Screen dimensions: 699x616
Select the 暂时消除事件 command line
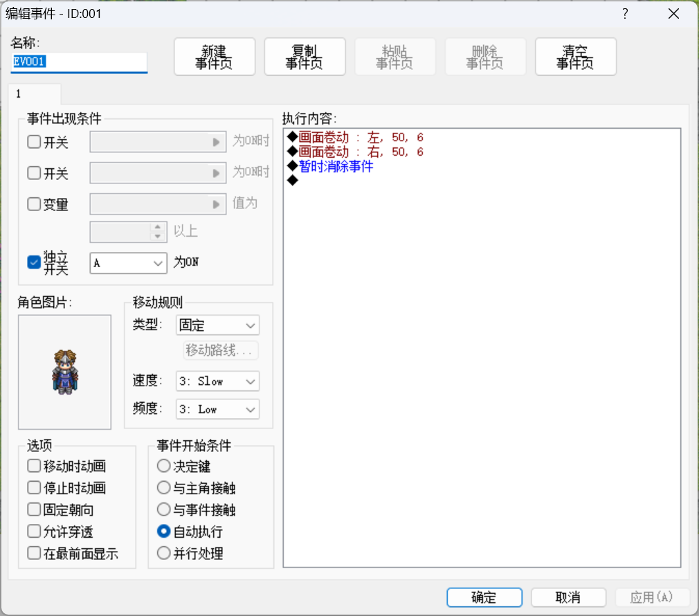tap(330, 167)
